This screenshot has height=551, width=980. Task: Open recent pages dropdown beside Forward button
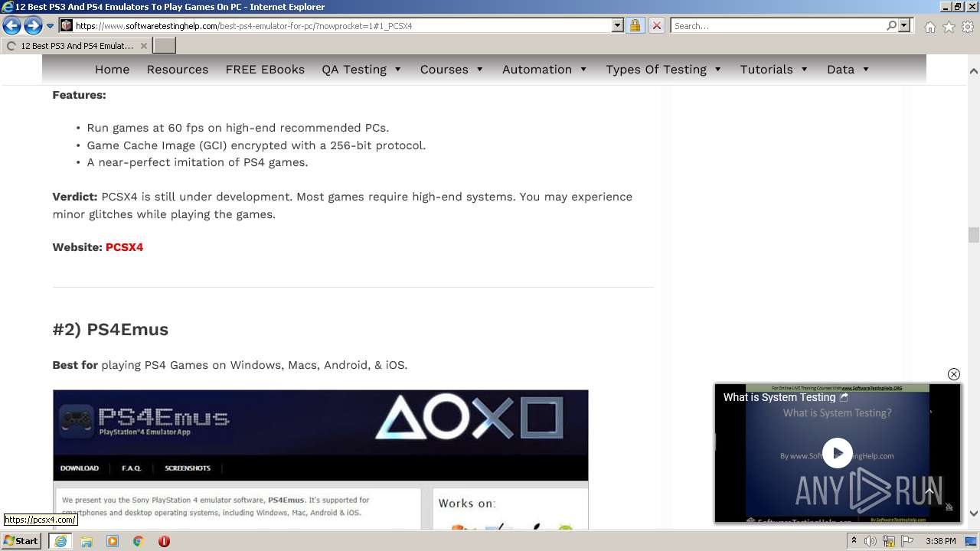click(50, 26)
